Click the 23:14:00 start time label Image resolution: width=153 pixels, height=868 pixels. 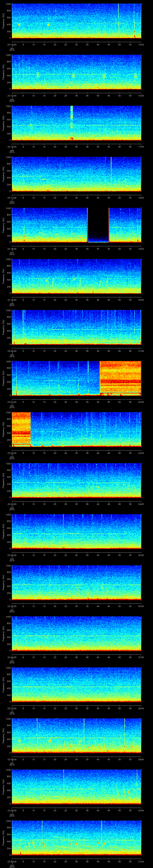click(x=12, y=44)
